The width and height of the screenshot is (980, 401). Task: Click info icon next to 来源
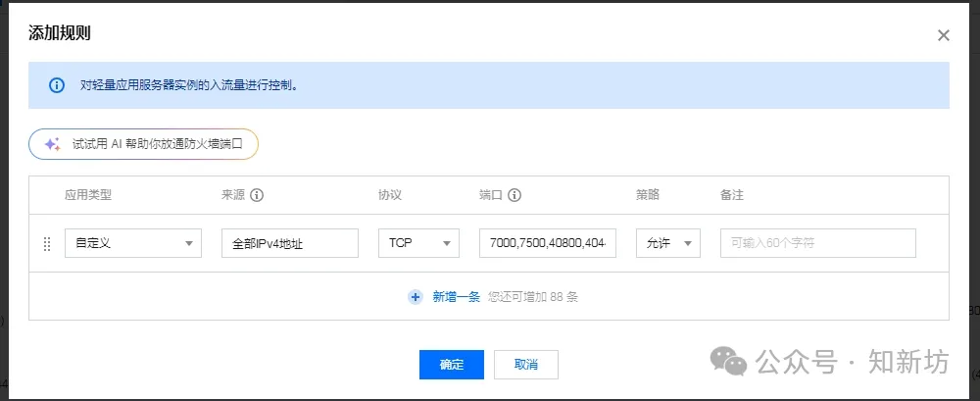256,195
